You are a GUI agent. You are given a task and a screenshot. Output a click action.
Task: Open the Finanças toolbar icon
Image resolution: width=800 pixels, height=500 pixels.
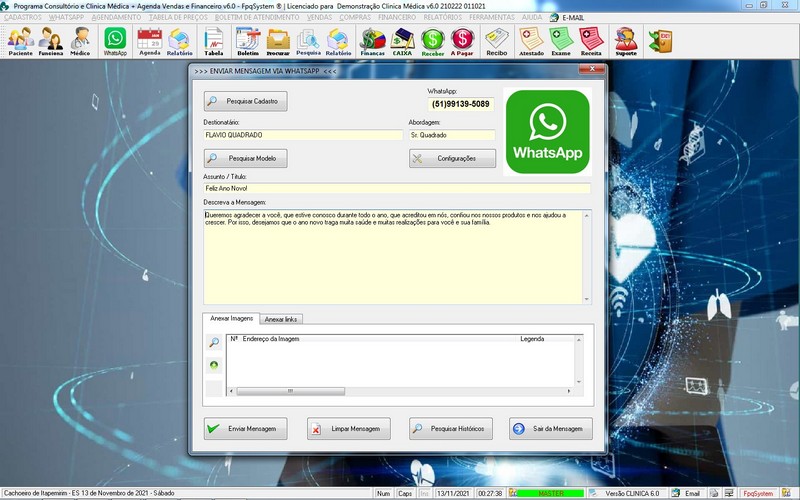point(373,40)
